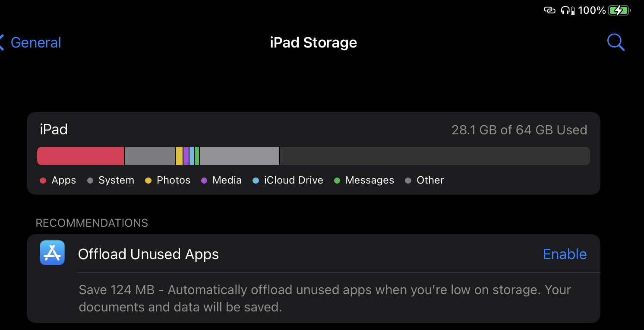Screen dimensions: 644x330
Task: Tap the Messages legend label
Action: point(369,180)
